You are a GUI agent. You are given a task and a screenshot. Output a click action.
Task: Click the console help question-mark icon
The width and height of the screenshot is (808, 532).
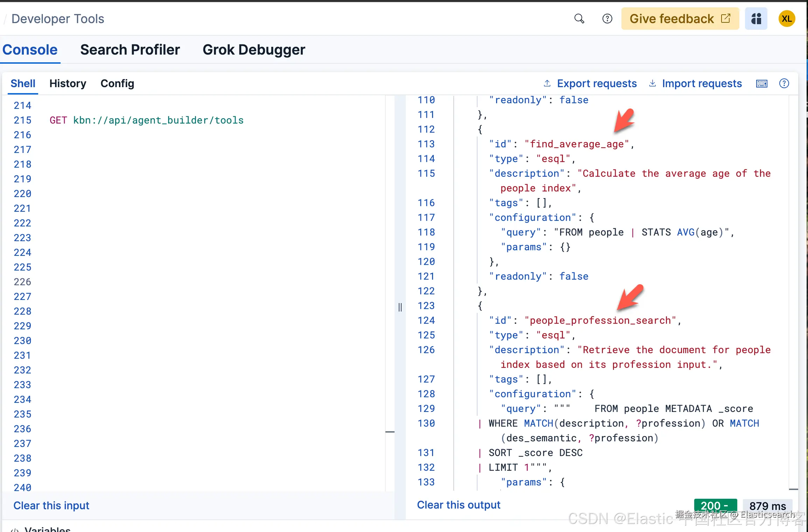784,84
